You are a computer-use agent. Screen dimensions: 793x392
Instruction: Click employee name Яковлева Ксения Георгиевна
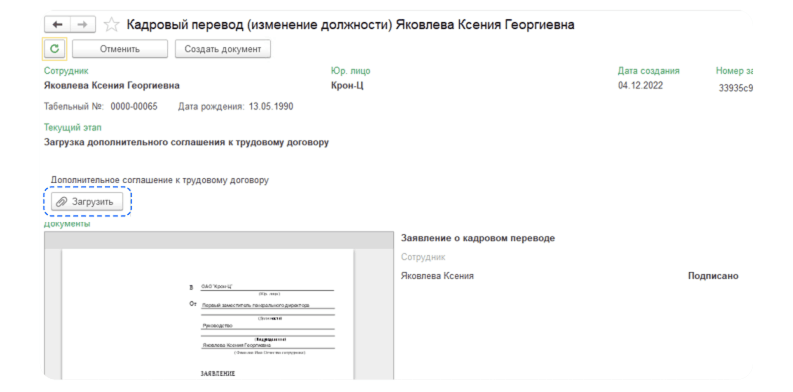tap(112, 85)
